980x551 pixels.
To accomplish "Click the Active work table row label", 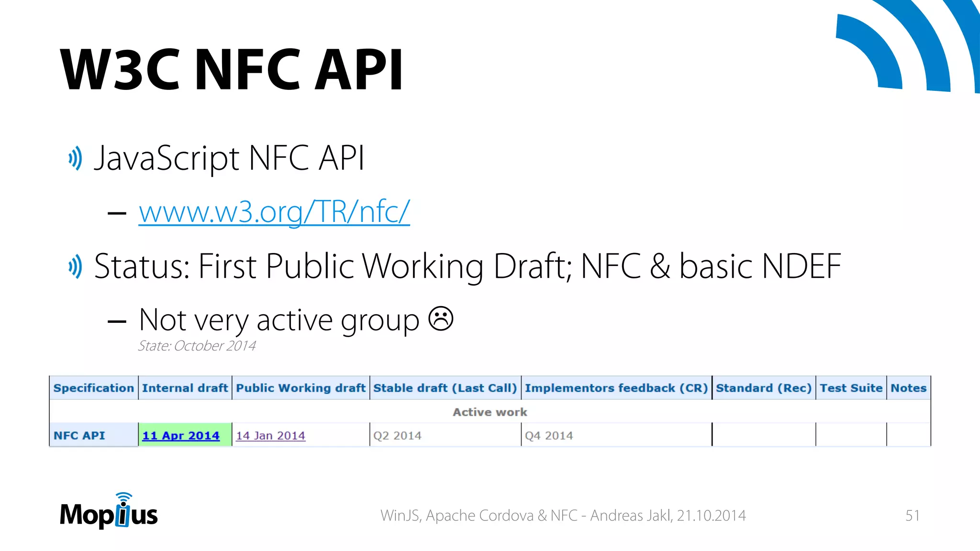I will click(490, 412).
